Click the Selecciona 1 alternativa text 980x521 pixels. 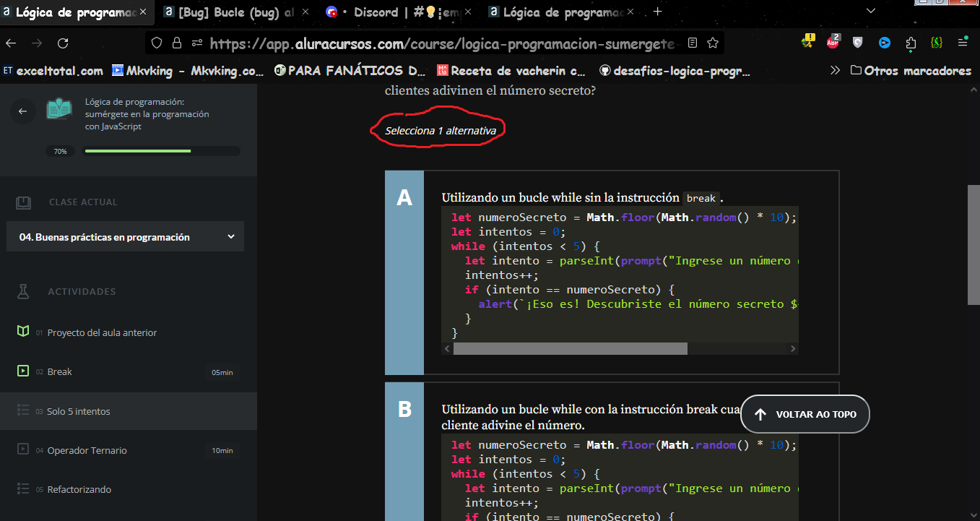coord(441,131)
